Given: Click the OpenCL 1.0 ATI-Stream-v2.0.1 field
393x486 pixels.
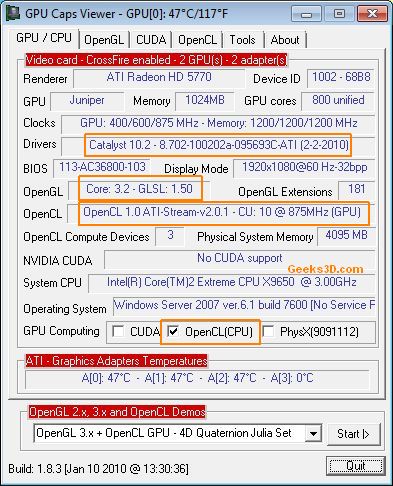Looking at the screenshot, I should pos(222,212).
